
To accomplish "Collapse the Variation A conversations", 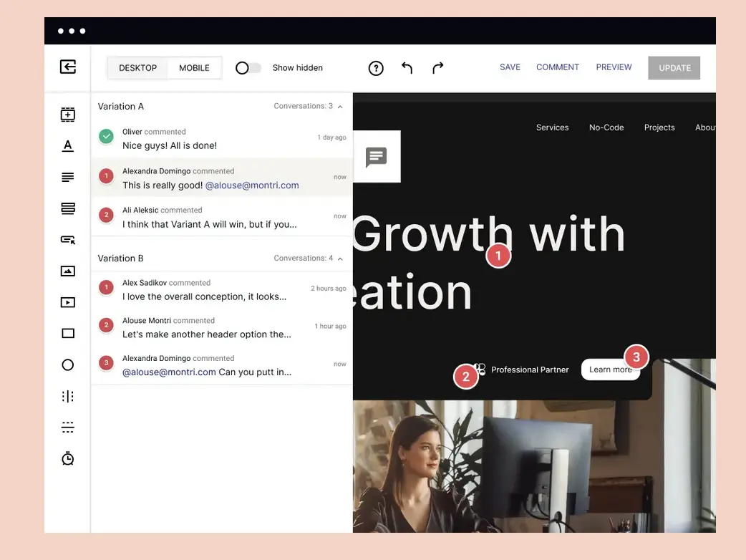I will 340,105.
